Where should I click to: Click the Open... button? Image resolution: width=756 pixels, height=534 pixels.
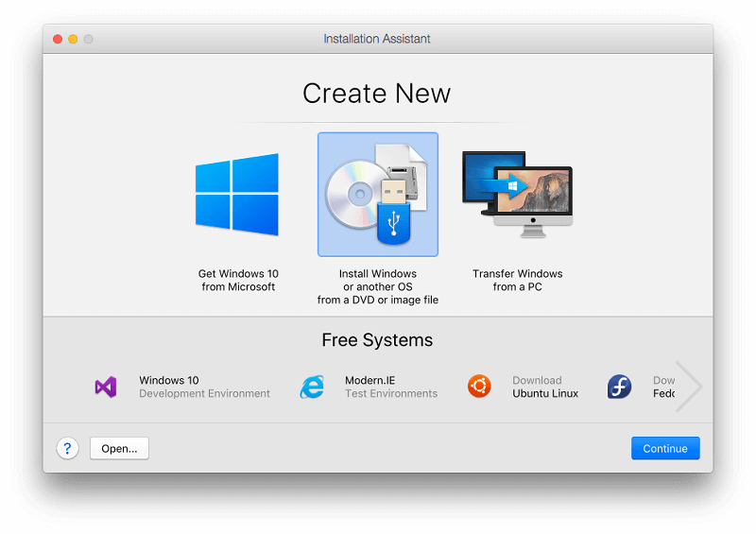point(119,449)
